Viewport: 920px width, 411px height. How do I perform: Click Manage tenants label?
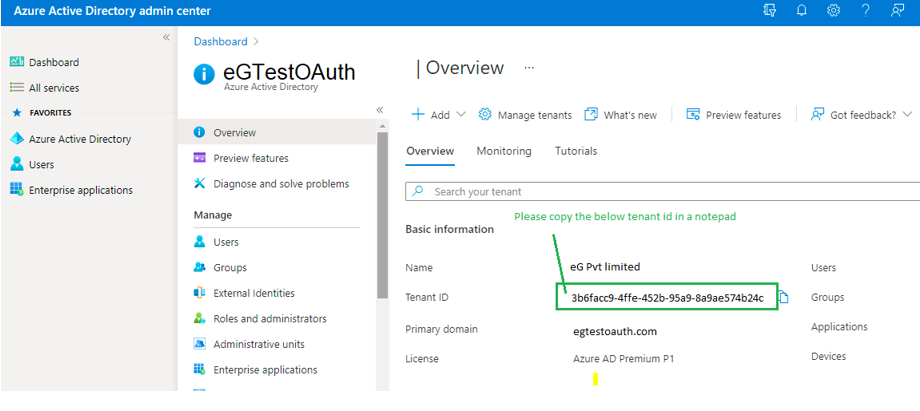pyautogui.click(x=535, y=115)
